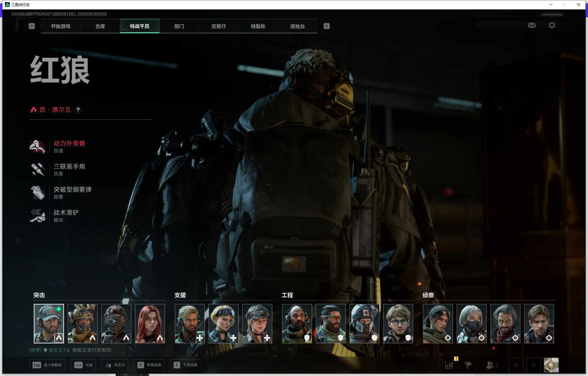Select the helmeted masked assault operator portrait
This screenshot has width=588, height=376.
pos(83,324)
